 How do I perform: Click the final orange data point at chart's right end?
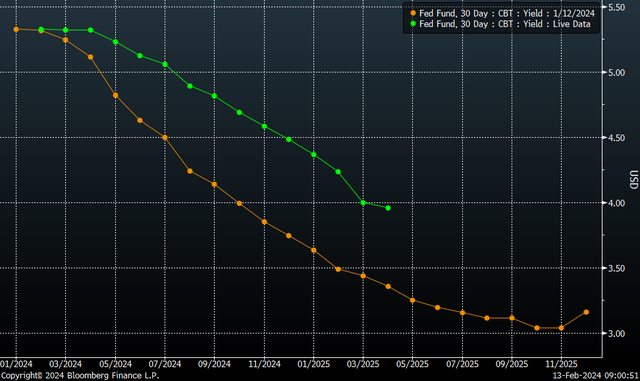pyautogui.click(x=586, y=312)
